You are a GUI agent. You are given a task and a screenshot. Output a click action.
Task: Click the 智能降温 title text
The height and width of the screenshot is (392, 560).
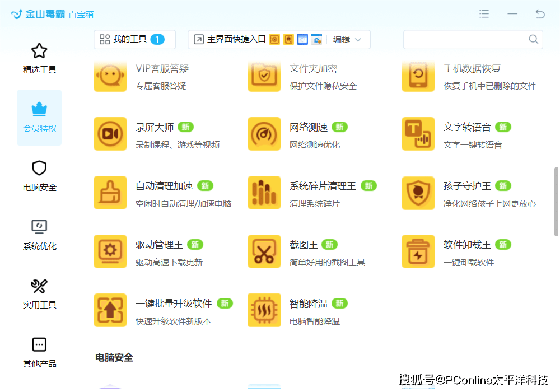click(x=309, y=304)
